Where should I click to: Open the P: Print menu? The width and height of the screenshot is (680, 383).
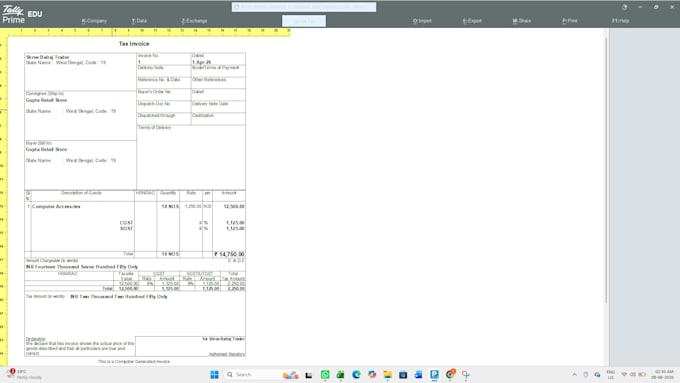[x=570, y=21]
